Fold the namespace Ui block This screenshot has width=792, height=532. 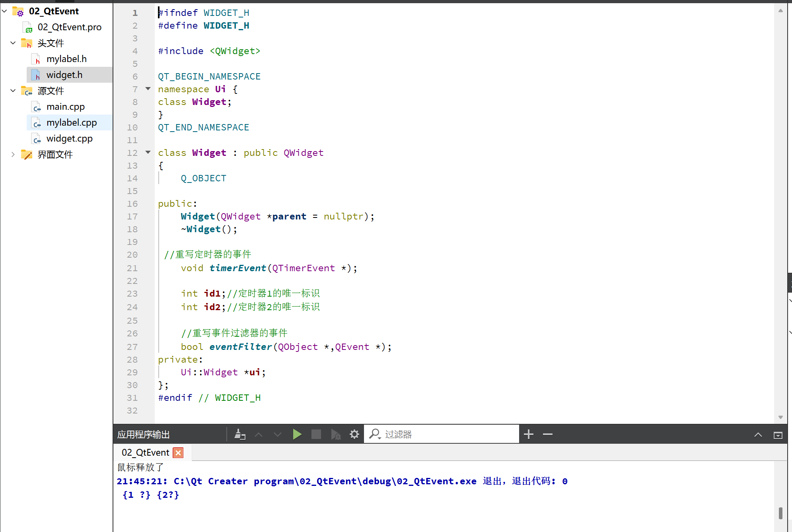point(148,89)
